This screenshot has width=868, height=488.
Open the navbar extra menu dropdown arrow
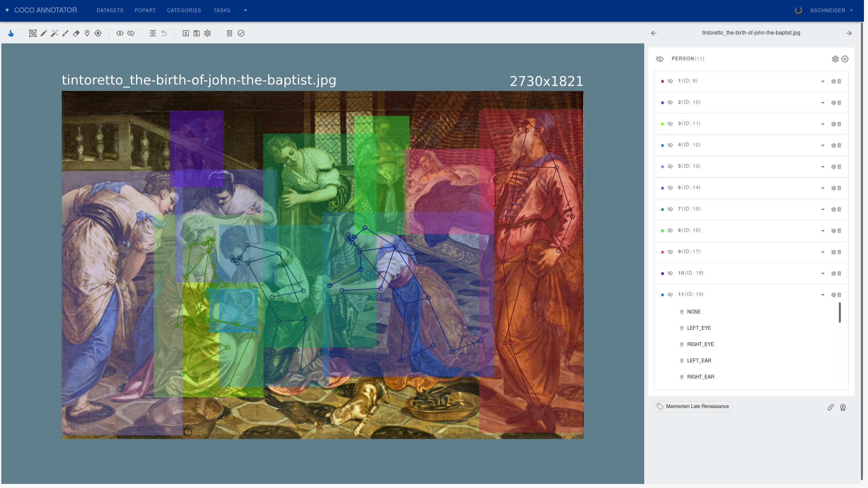click(x=245, y=11)
